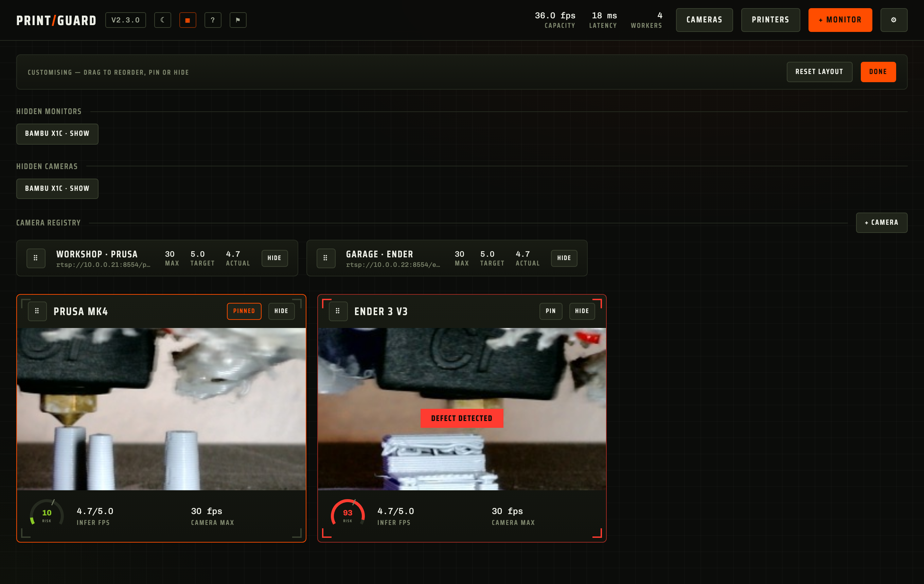Toggle dark mode moon icon
Viewport: 924px width, 584px height.
(x=163, y=20)
